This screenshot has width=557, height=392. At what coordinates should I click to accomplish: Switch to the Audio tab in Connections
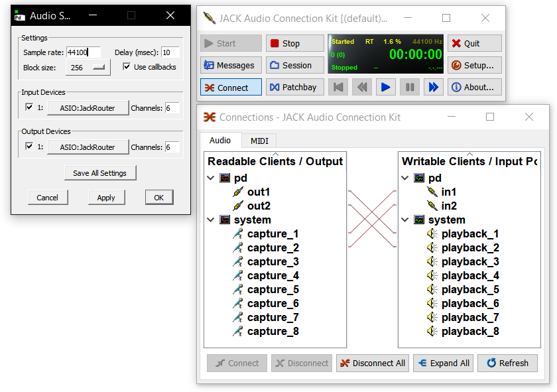coord(220,141)
